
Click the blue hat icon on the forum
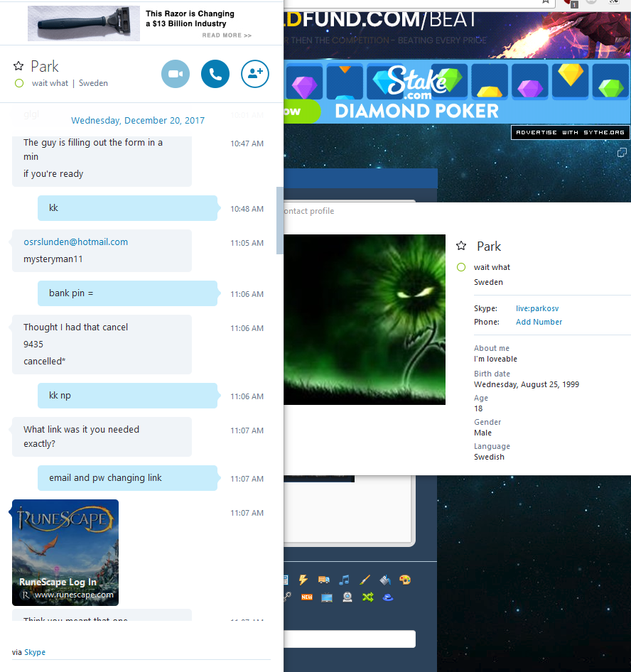[x=388, y=597]
